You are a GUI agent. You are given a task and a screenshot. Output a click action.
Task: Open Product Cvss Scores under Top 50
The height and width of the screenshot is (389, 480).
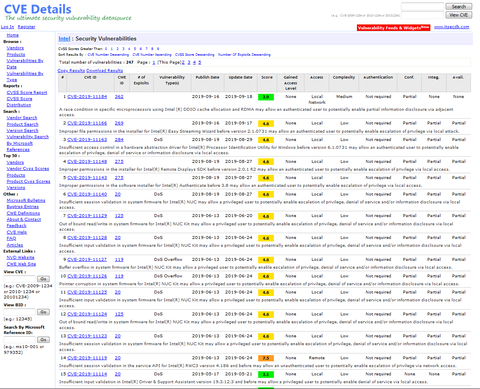coord(28,181)
